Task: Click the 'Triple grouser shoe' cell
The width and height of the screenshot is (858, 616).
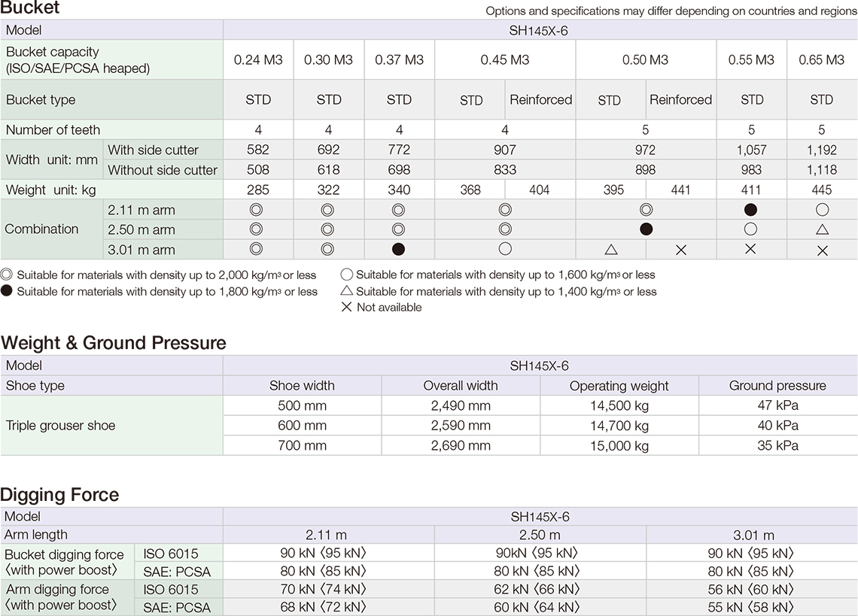Action: 61,426
